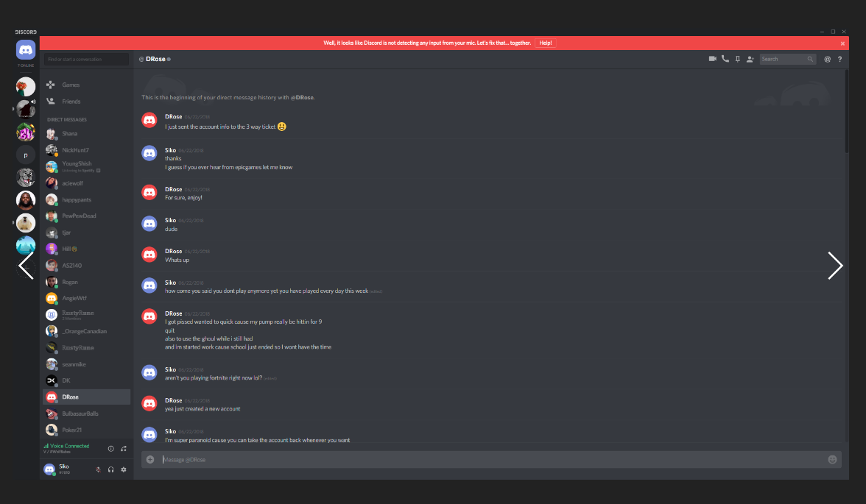Dismiss the red mic warning banner

point(842,43)
